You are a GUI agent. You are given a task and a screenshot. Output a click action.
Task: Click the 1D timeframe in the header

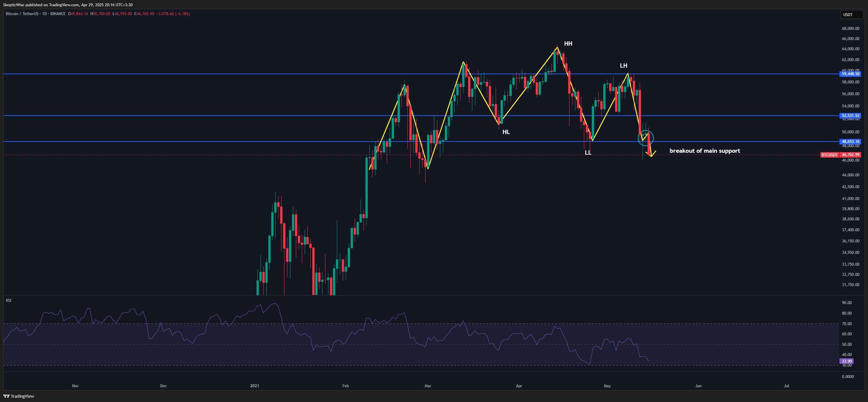tap(45, 14)
